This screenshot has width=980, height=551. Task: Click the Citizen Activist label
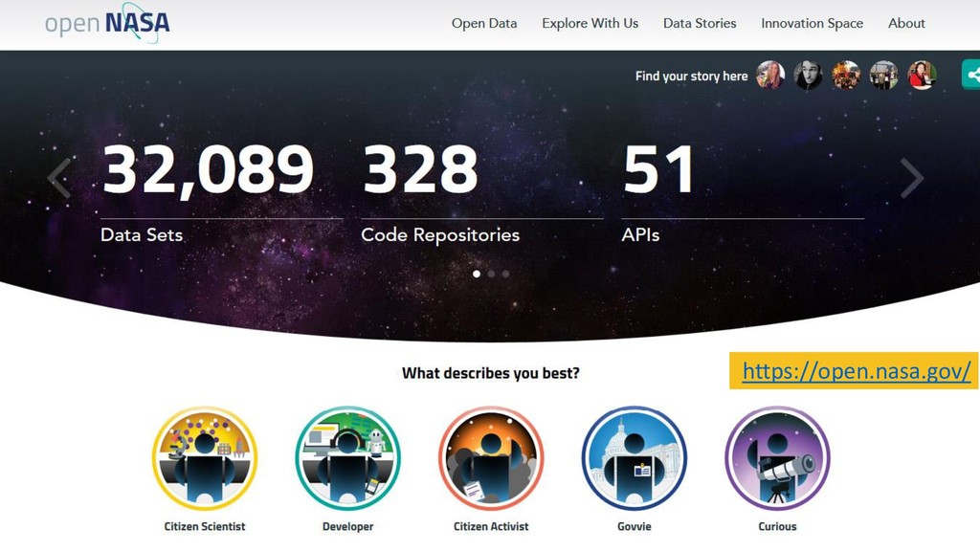click(491, 527)
